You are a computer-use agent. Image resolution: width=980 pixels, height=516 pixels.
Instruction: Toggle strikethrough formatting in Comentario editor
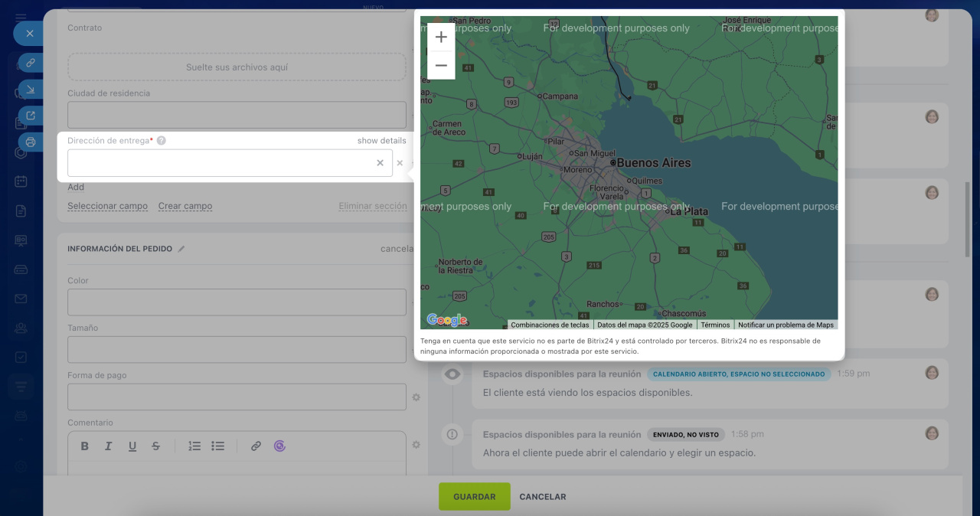click(x=156, y=446)
